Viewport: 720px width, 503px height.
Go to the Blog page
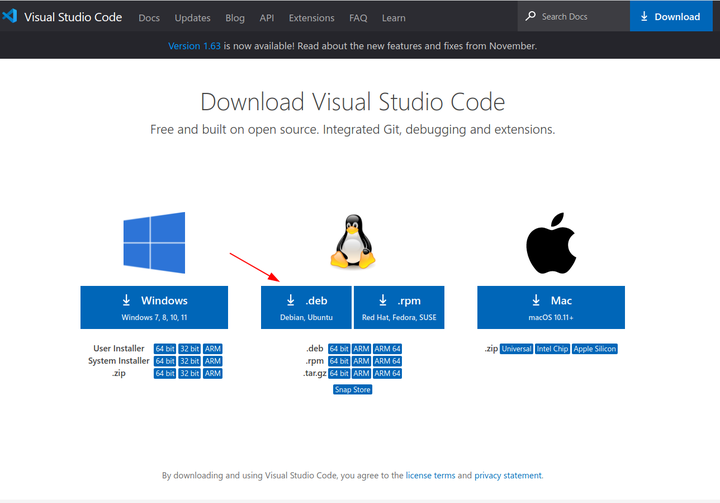tap(235, 18)
